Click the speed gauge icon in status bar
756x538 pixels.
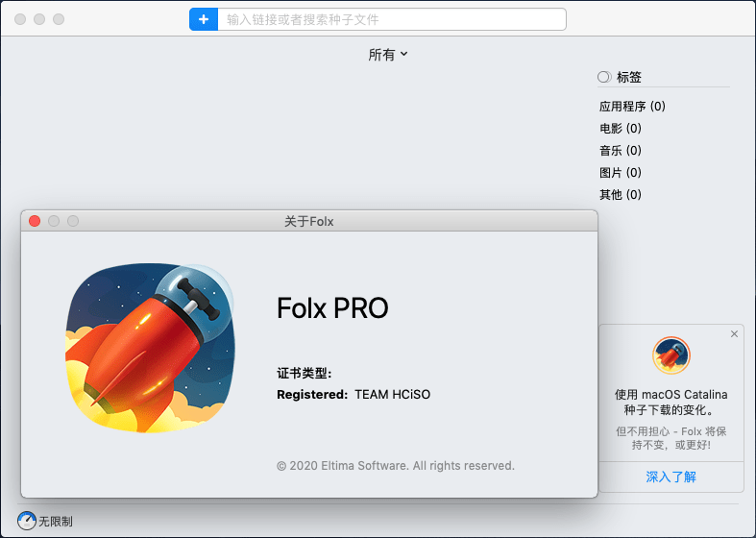[27, 521]
